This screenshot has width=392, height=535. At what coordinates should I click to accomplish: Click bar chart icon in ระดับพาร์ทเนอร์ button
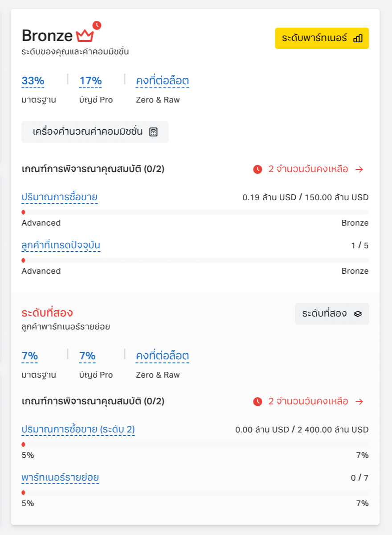point(358,38)
